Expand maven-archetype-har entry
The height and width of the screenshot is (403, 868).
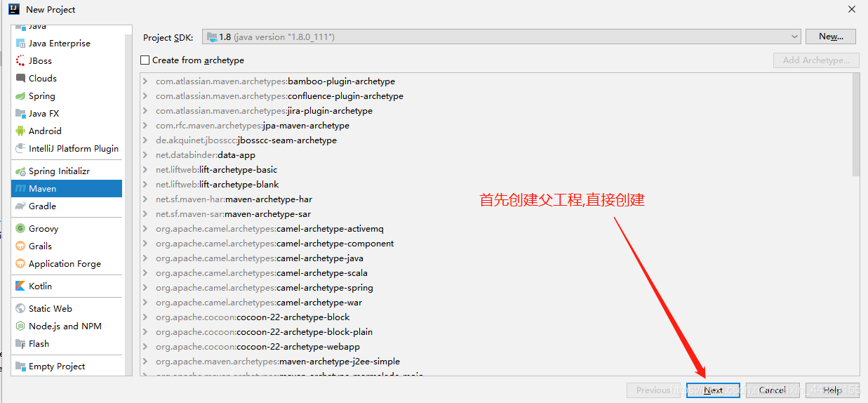145,199
